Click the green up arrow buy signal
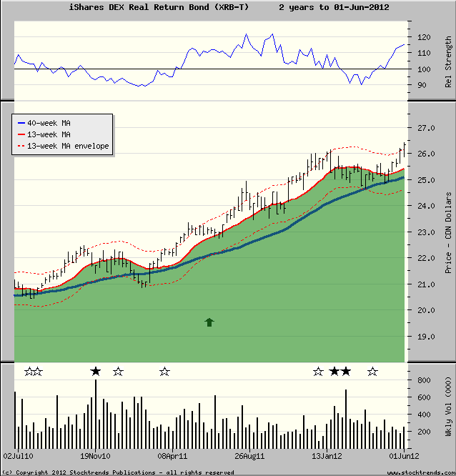The image size is (456, 476). pos(209,322)
